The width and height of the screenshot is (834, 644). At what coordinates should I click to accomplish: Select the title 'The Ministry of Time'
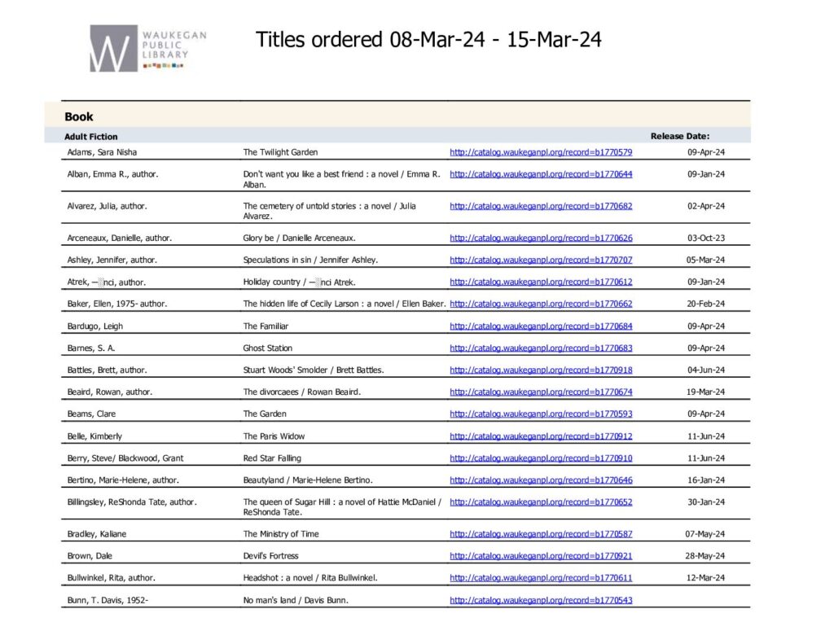pyautogui.click(x=281, y=533)
